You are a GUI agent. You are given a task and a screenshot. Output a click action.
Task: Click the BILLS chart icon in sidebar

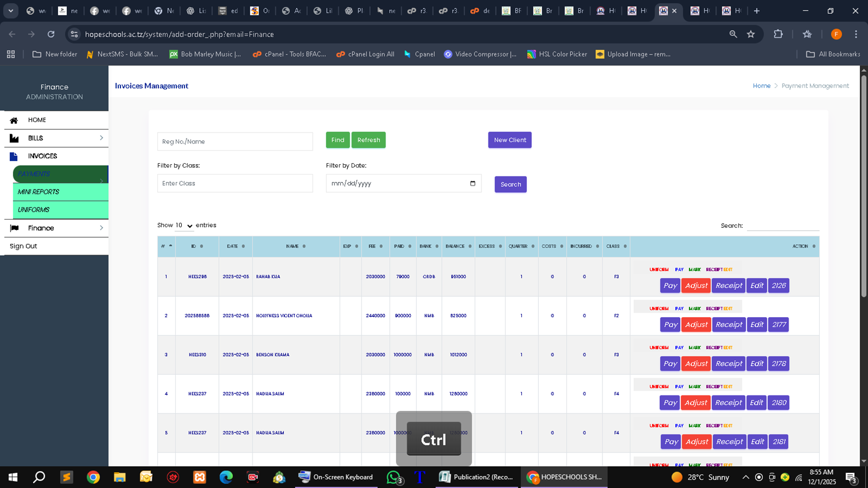coord(14,139)
